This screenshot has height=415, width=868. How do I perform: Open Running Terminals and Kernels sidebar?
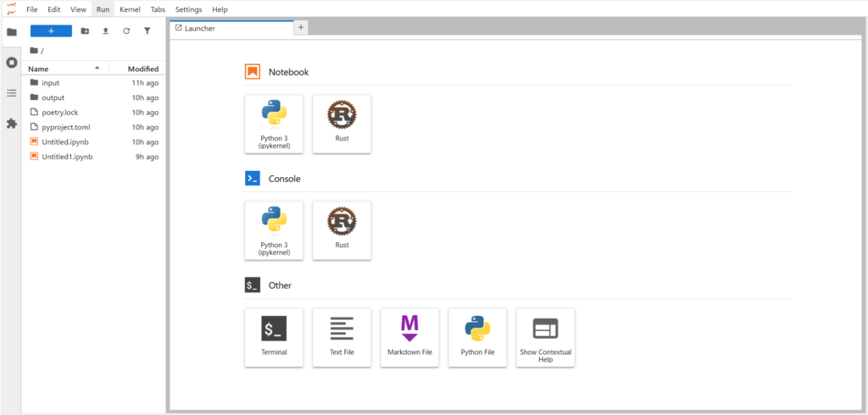[11, 63]
